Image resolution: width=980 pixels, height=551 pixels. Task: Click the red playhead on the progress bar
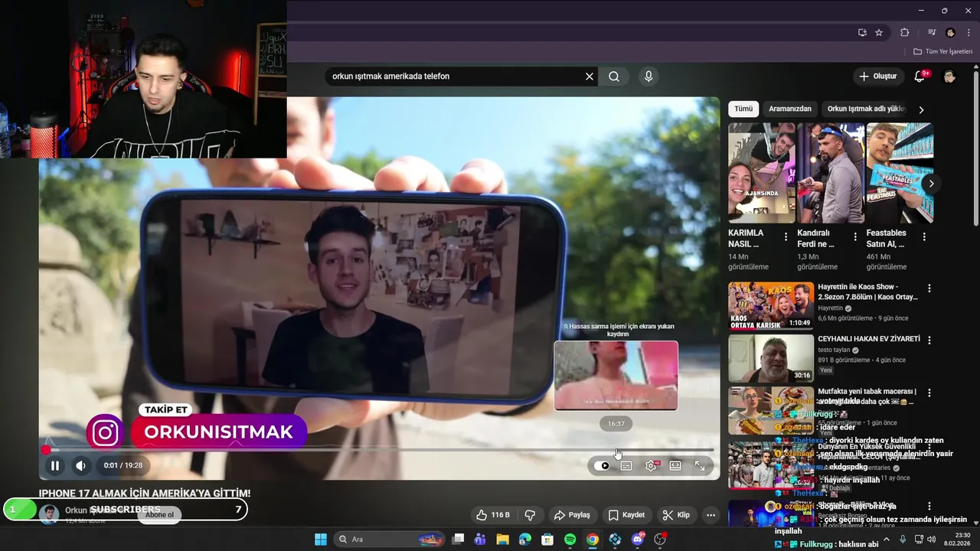pyautogui.click(x=46, y=450)
